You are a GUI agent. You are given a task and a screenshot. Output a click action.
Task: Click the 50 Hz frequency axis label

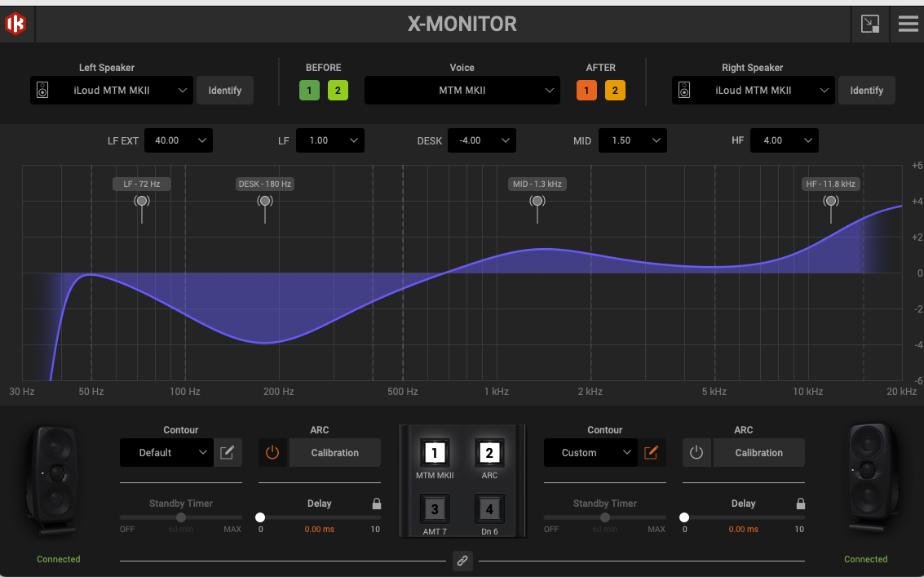pos(91,391)
